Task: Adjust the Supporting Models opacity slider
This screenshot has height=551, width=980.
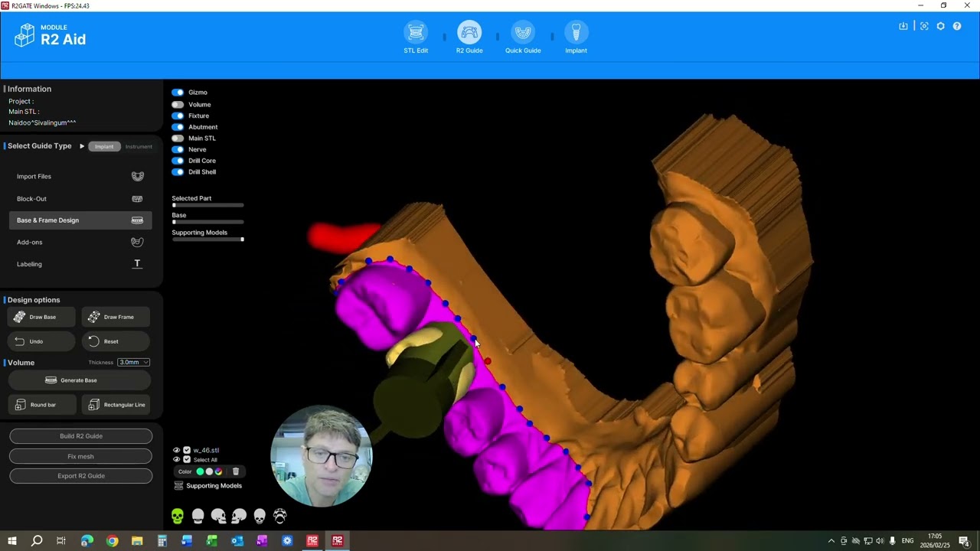Action: click(x=207, y=240)
